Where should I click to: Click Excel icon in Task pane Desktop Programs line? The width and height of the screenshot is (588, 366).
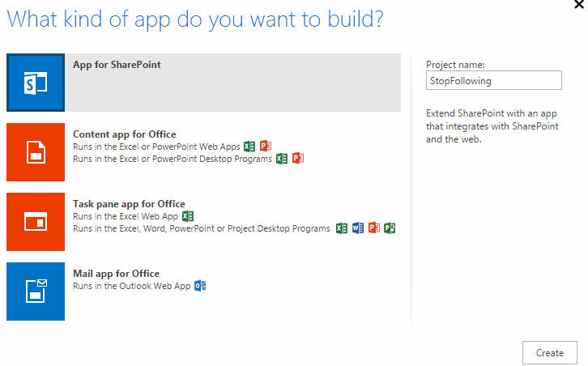coord(342,228)
